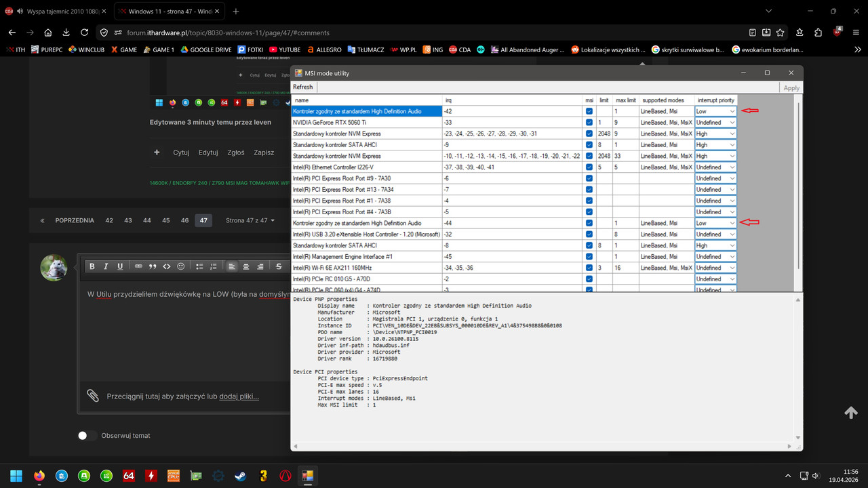Align editor text to the left
The width and height of the screenshot is (868, 488).
pos(232,266)
